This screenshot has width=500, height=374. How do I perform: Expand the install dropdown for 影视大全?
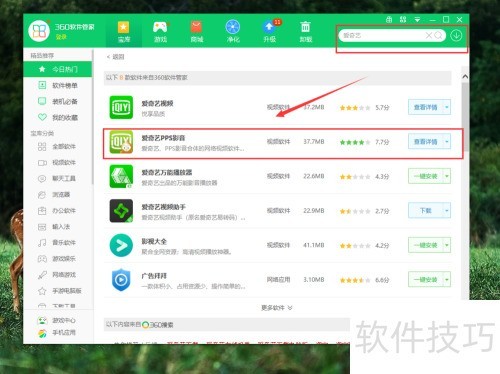point(447,245)
